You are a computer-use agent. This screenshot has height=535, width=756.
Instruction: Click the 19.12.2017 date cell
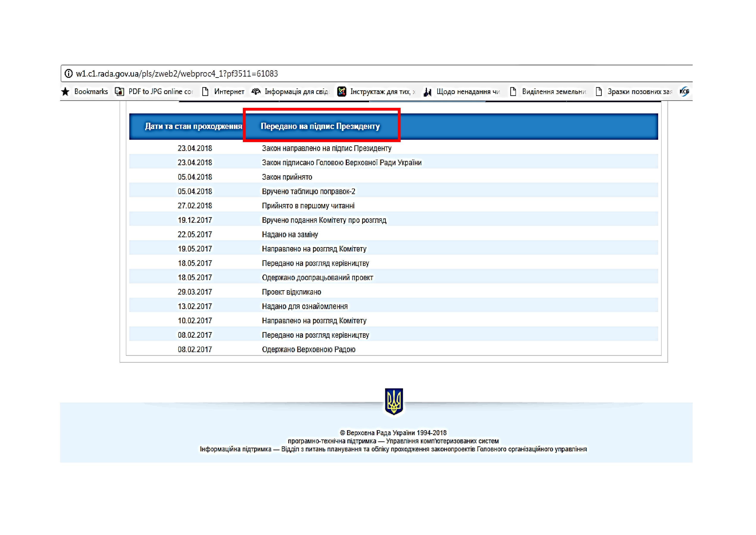[x=195, y=220]
